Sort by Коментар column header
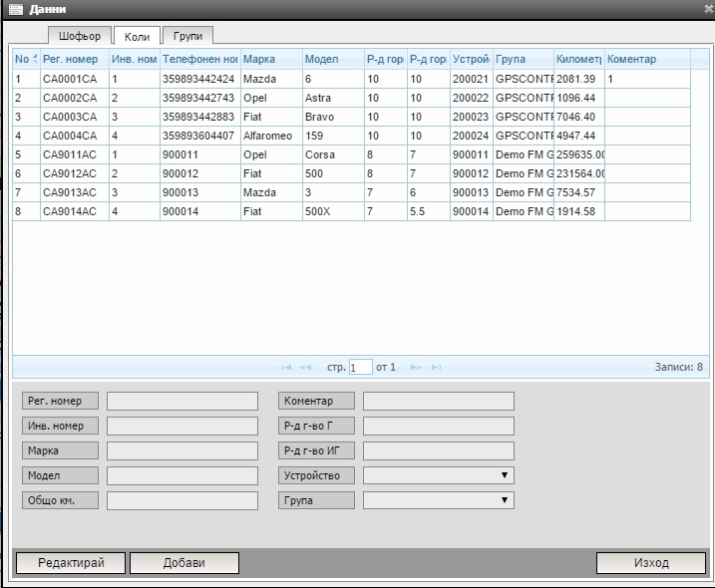 [647, 59]
